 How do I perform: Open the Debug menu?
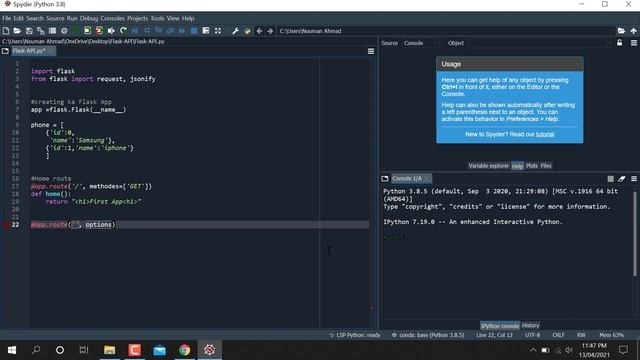89,18
